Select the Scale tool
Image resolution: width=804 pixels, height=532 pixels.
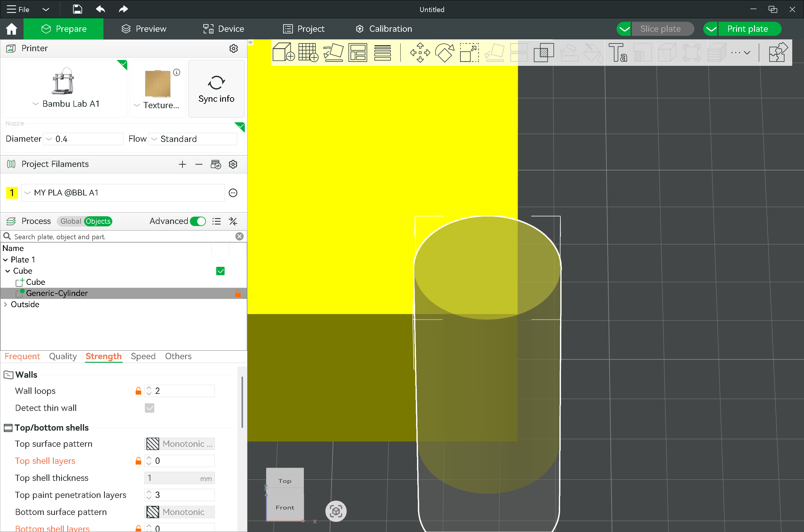(x=469, y=52)
